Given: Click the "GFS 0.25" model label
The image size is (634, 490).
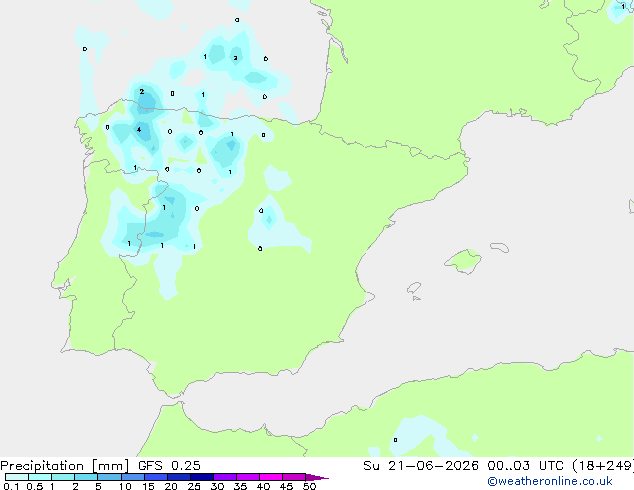Looking at the screenshot, I should click(x=169, y=466).
